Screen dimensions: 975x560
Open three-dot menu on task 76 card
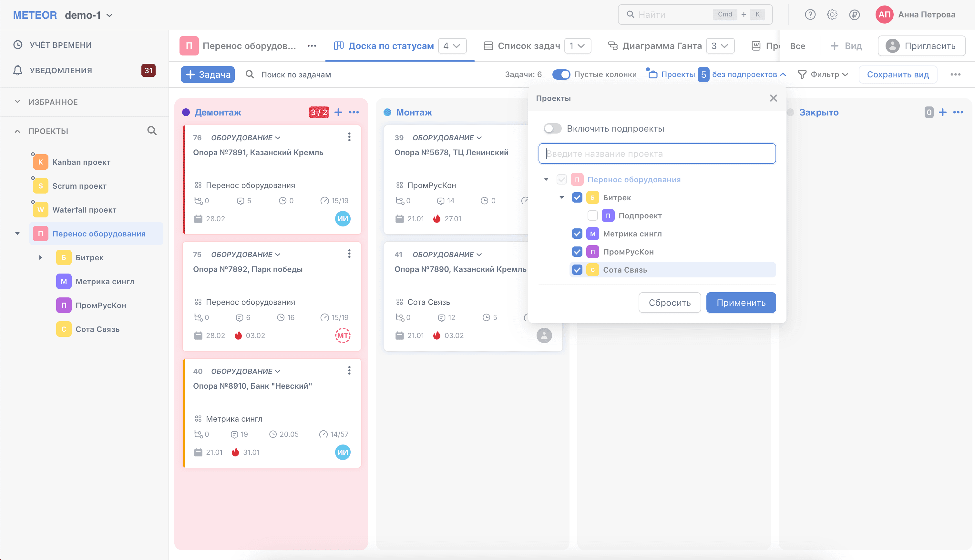tap(349, 137)
